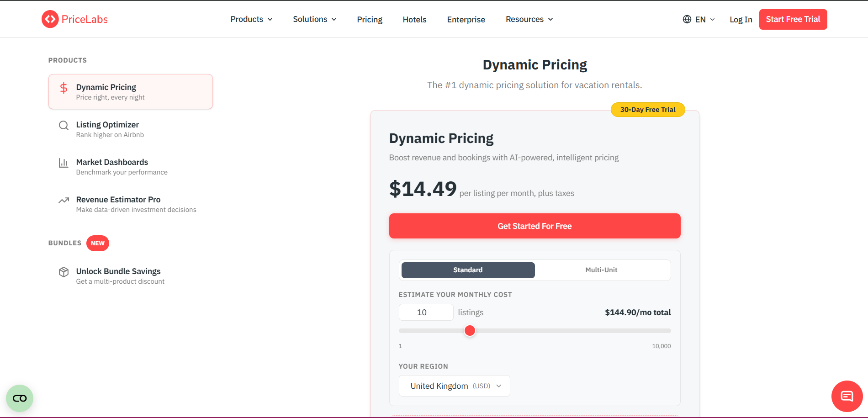The width and height of the screenshot is (868, 418).
Task: Click the 'Boost revenue and bookings' description
Action: click(x=504, y=158)
